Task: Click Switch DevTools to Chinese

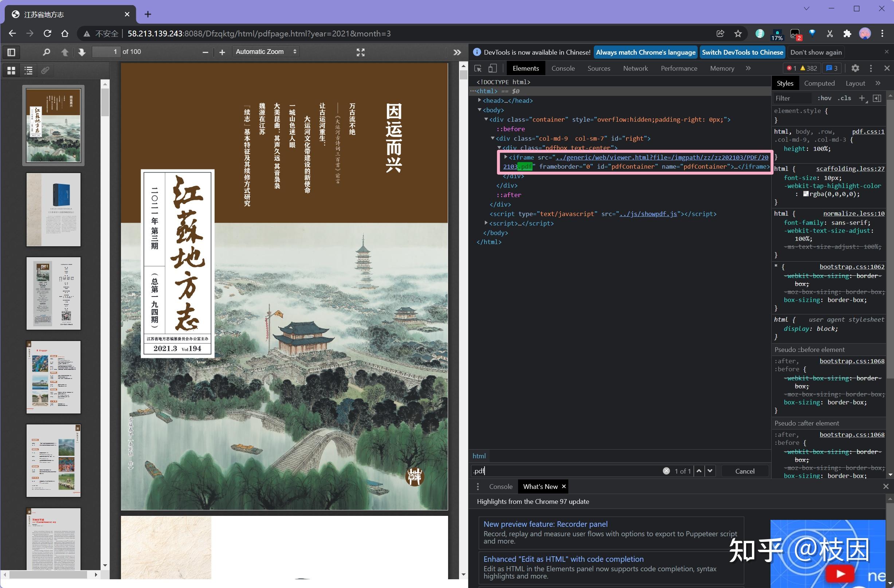Action: [742, 52]
